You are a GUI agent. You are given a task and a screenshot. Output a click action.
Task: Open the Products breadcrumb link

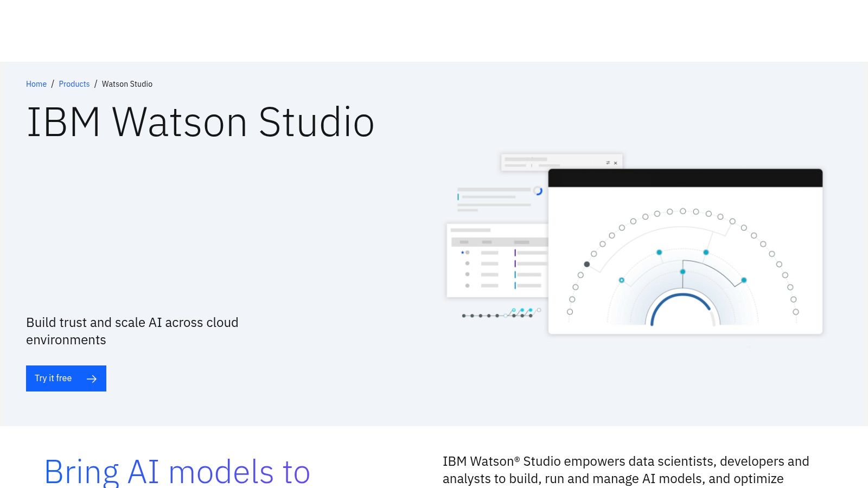coord(74,84)
